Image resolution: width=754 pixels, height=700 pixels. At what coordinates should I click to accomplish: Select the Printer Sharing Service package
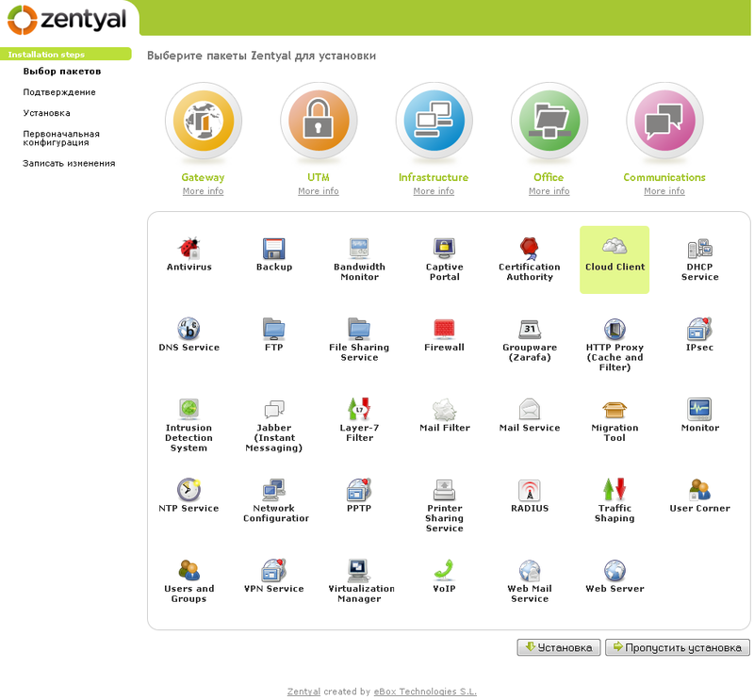444,506
